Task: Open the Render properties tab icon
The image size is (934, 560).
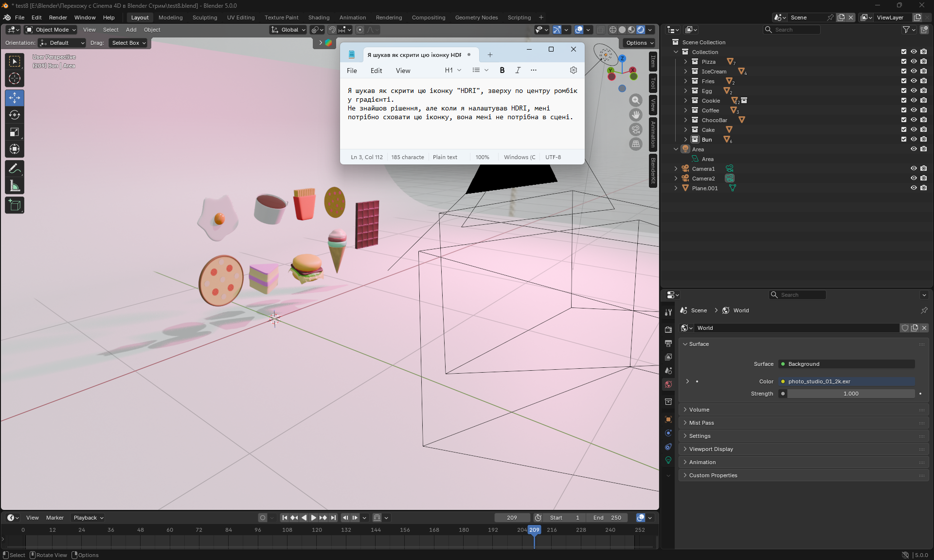Action: (668, 330)
